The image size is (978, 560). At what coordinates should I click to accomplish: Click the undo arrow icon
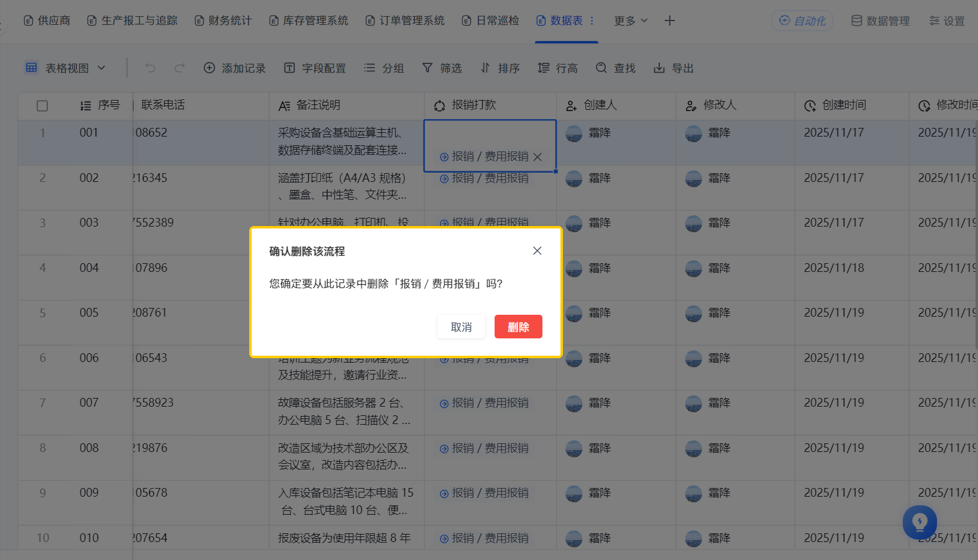[150, 68]
